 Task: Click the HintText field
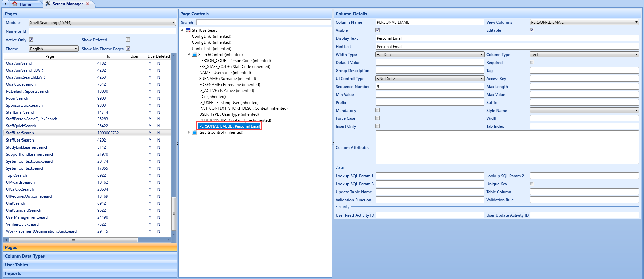point(507,46)
